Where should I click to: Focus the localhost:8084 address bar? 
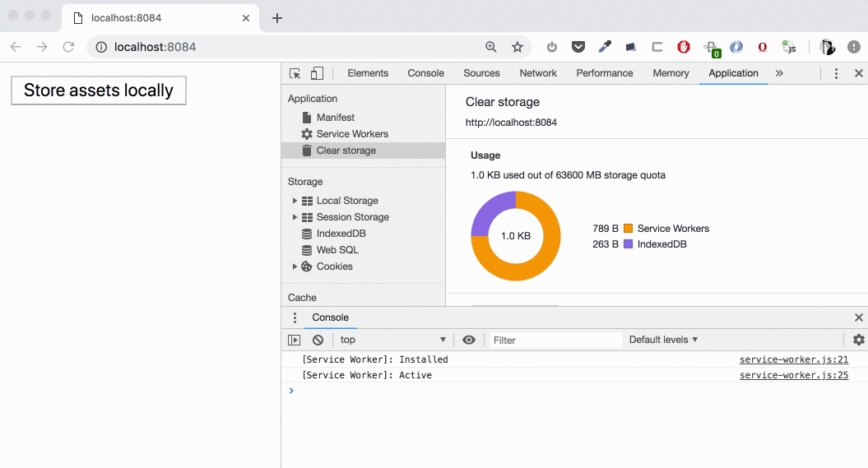tap(309, 47)
